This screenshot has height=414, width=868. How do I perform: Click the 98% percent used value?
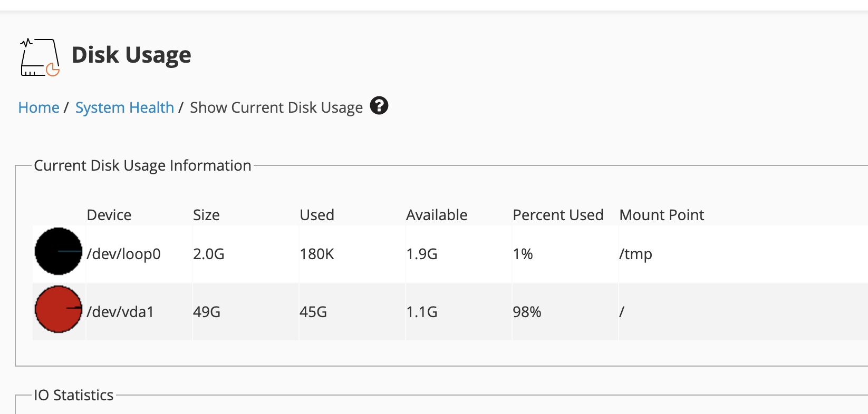click(x=527, y=312)
